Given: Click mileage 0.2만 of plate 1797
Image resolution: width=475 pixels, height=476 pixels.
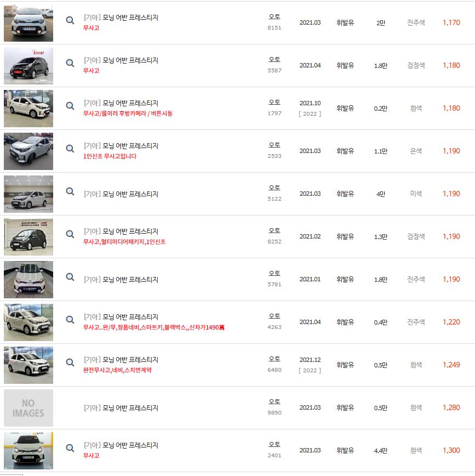Looking at the screenshot, I should (381, 109).
